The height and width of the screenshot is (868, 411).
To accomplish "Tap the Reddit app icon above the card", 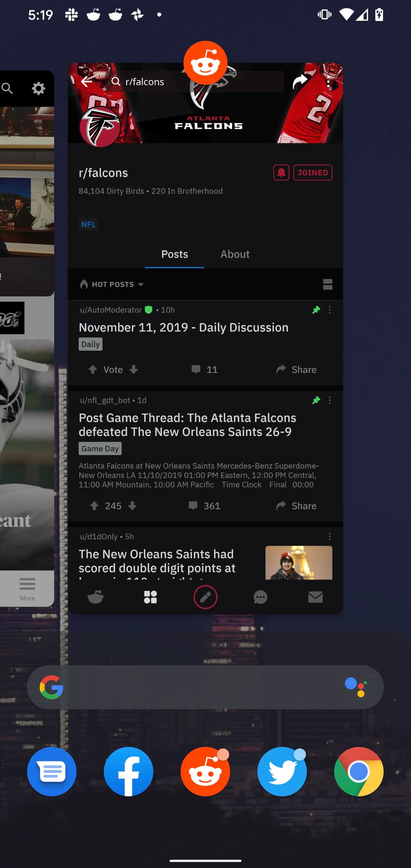I will point(205,63).
